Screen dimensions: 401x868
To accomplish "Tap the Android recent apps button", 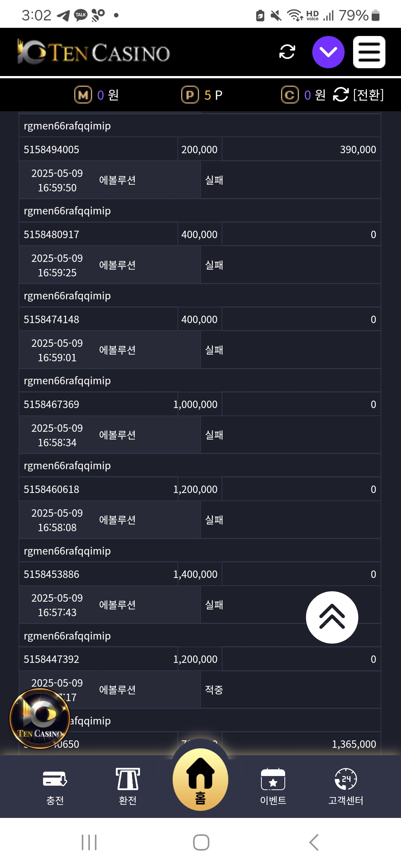I will pos(89,842).
